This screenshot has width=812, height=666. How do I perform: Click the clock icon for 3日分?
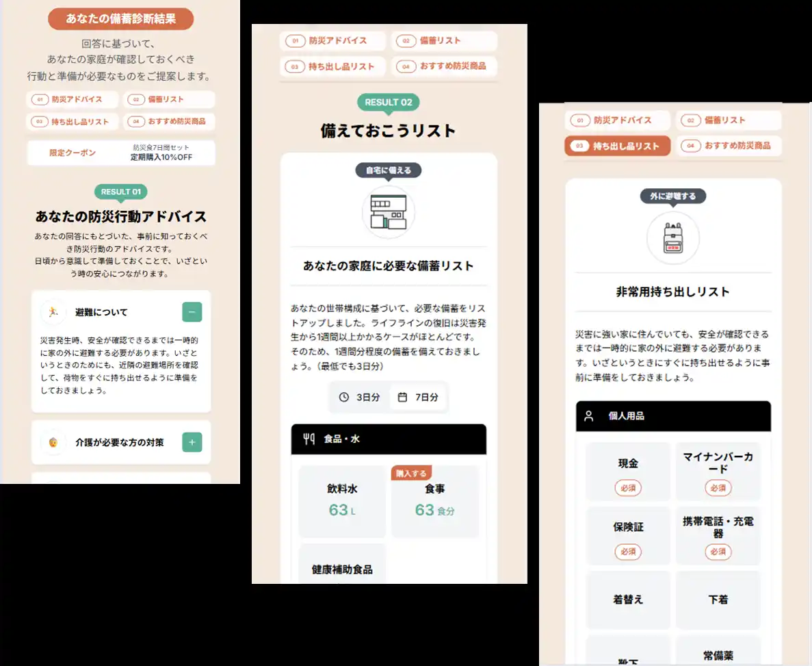344,397
